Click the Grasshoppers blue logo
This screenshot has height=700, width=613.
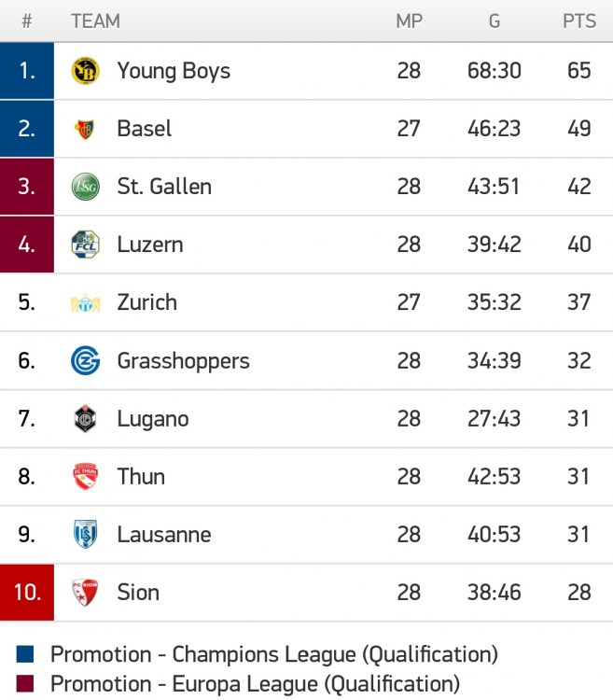pyautogui.click(x=85, y=360)
